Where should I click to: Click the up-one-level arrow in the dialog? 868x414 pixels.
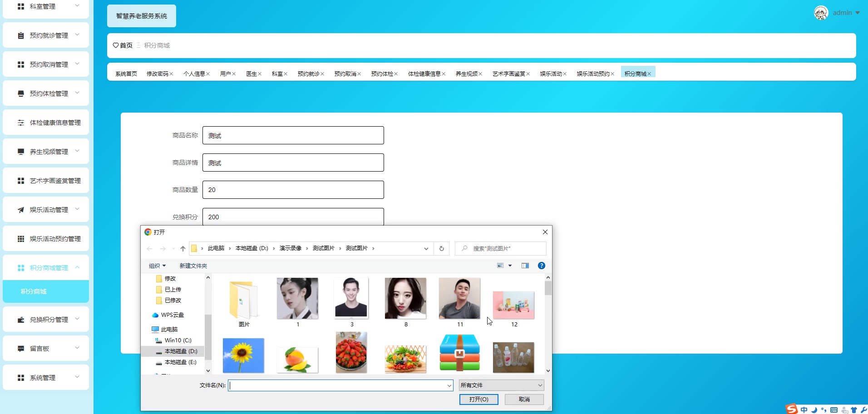click(183, 249)
